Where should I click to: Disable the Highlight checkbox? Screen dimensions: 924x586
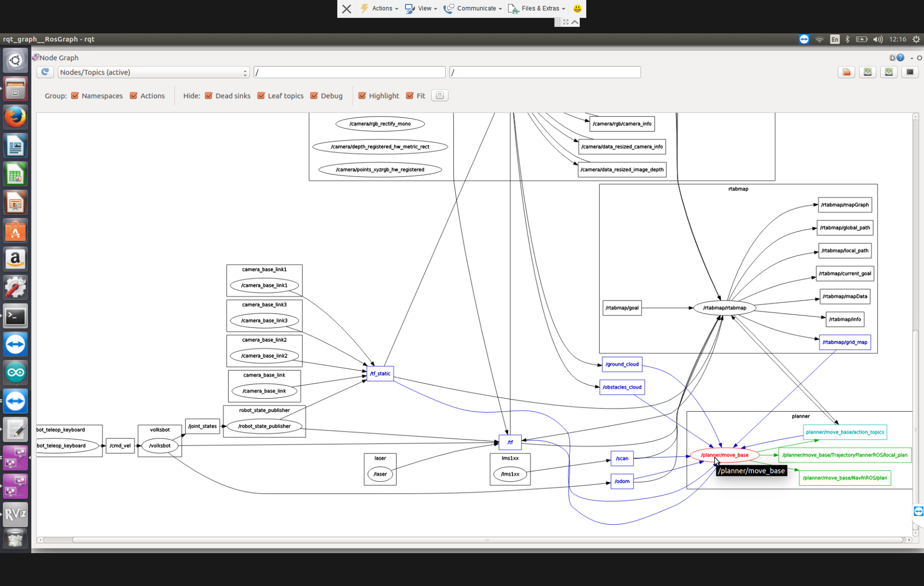pos(362,96)
